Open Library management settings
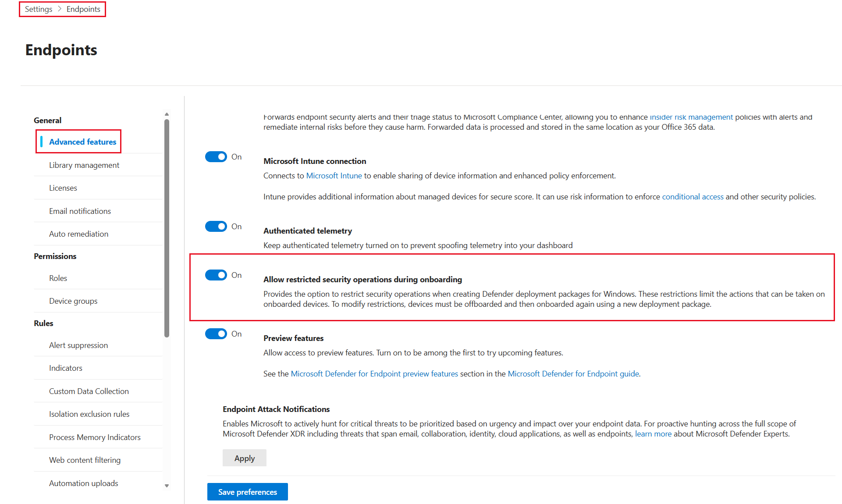The width and height of the screenshot is (842, 504). coord(84,165)
